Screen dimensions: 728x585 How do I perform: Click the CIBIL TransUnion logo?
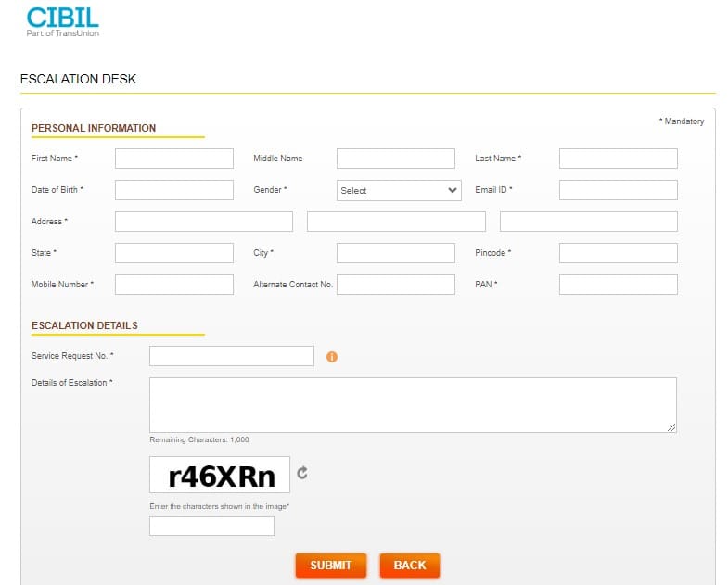coord(63,22)
